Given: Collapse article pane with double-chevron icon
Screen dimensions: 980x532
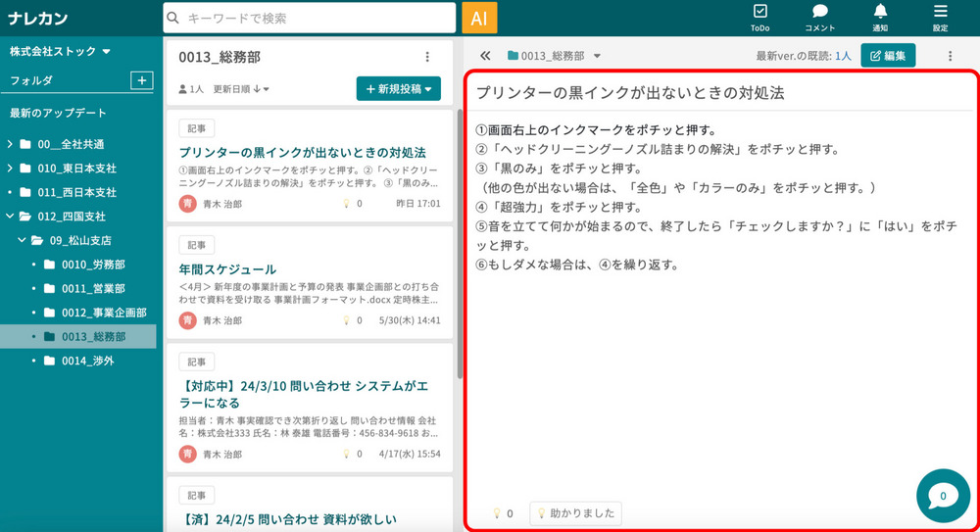Looking at the screenshot, I should pyautogui.click(x=485, y=56).
